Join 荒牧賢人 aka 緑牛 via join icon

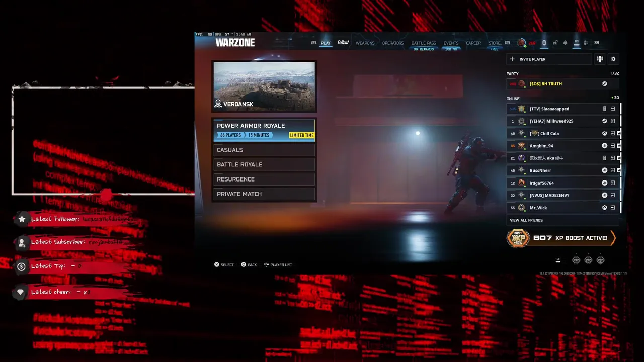click(613, 158)
